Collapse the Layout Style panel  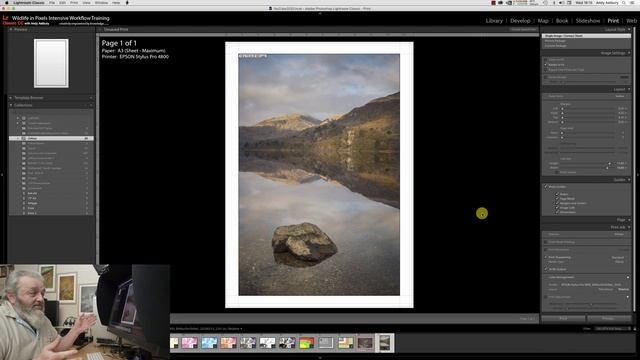[x=629, y=29]
